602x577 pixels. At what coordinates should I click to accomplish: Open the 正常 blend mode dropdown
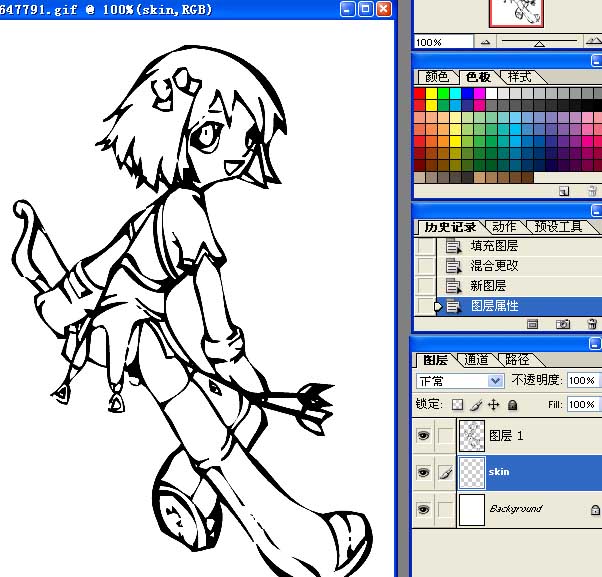tap(460, 381)
